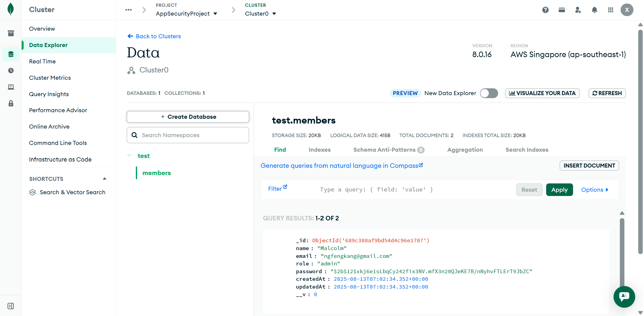644x316 pixels.
Task: Open the user avatar X menu
Action: [x=627, y=10]
